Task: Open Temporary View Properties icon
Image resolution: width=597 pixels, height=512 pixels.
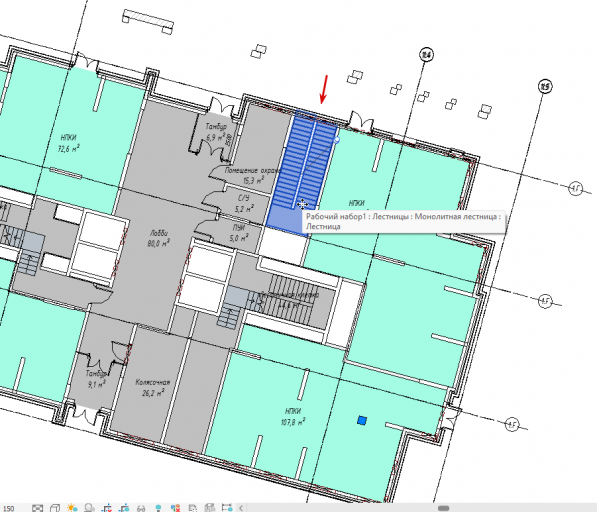Action: (193, 508)
